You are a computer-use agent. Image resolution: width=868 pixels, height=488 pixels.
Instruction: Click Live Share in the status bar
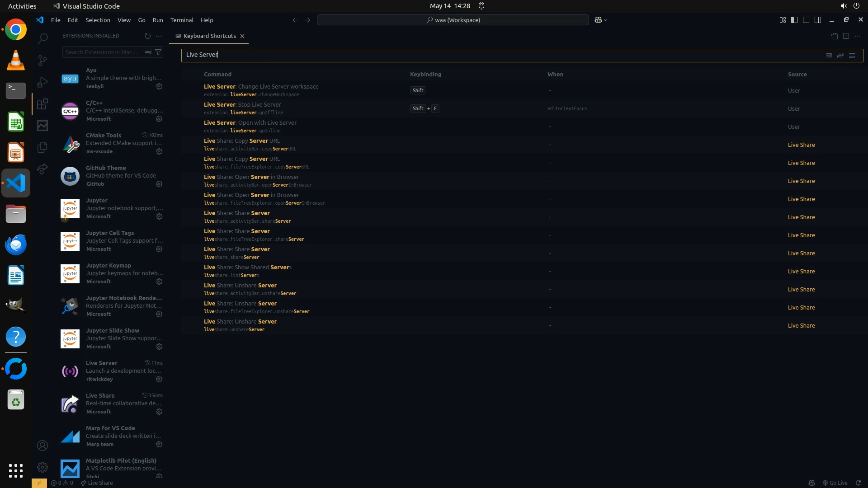(97, 483)
